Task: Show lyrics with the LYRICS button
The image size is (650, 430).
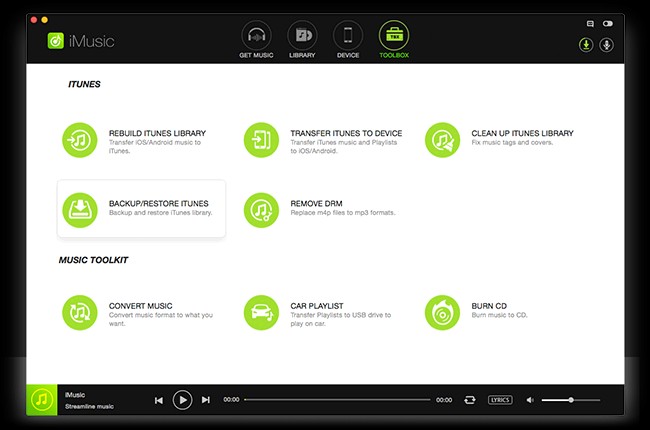Action: 500,400
